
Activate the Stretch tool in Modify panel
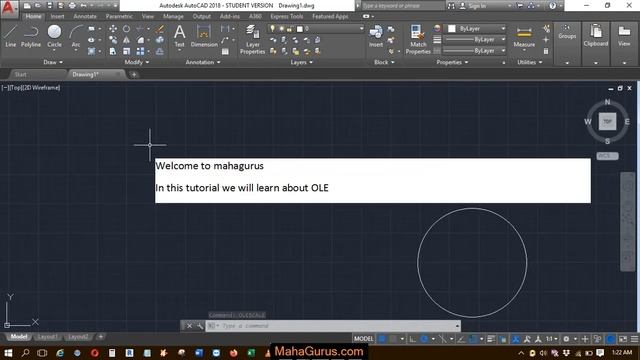[x=113, y=51]
